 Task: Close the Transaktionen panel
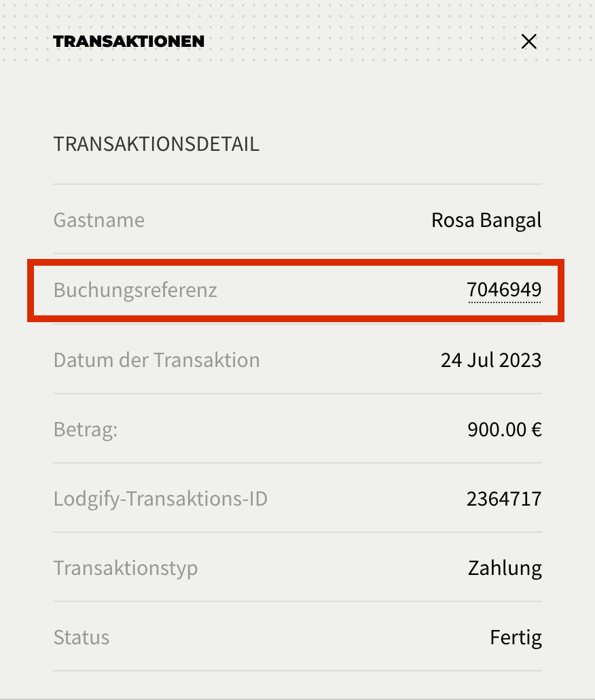[528, 41]
